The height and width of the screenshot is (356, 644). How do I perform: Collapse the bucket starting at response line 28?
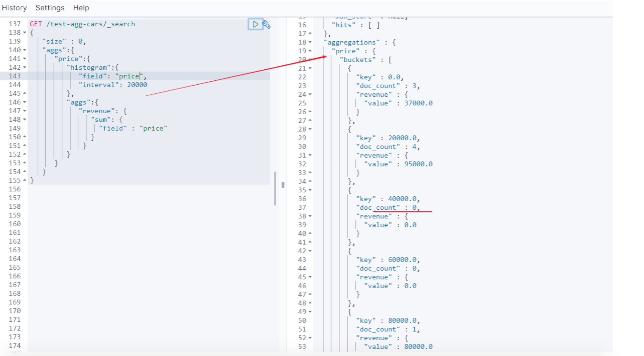point(310,129)
